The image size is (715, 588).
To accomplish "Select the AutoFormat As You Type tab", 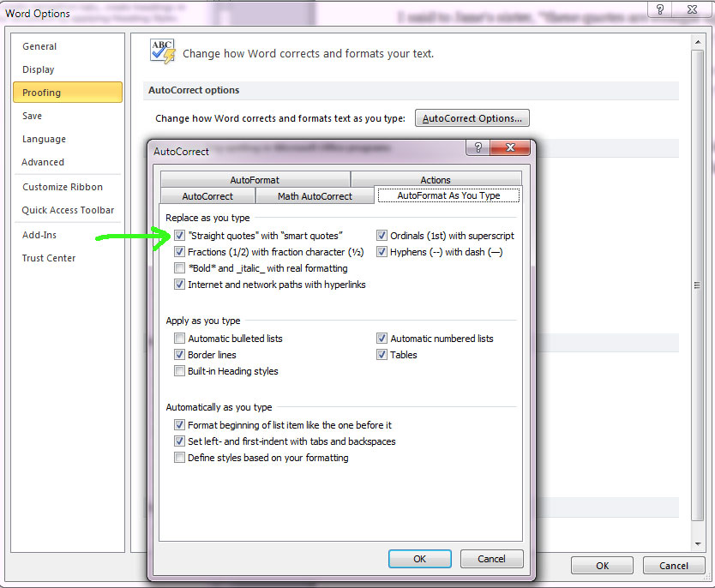I will tap(448, 195).
